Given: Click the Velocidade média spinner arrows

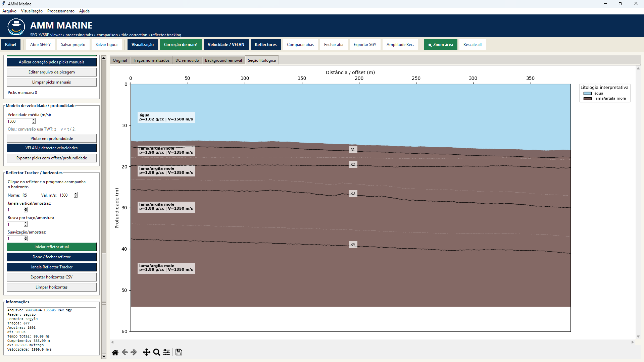Looking at the screenshot, I should (34, 121).
